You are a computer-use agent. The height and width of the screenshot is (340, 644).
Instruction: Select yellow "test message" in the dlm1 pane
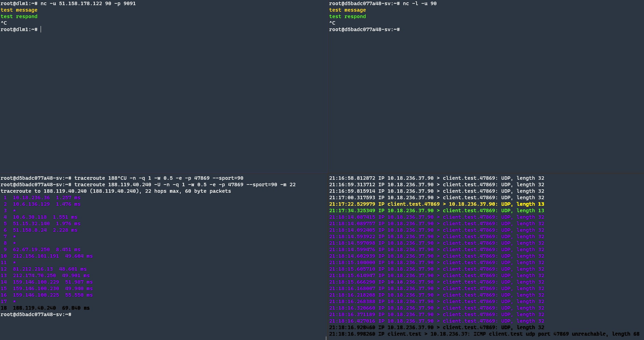click(19, 10)
